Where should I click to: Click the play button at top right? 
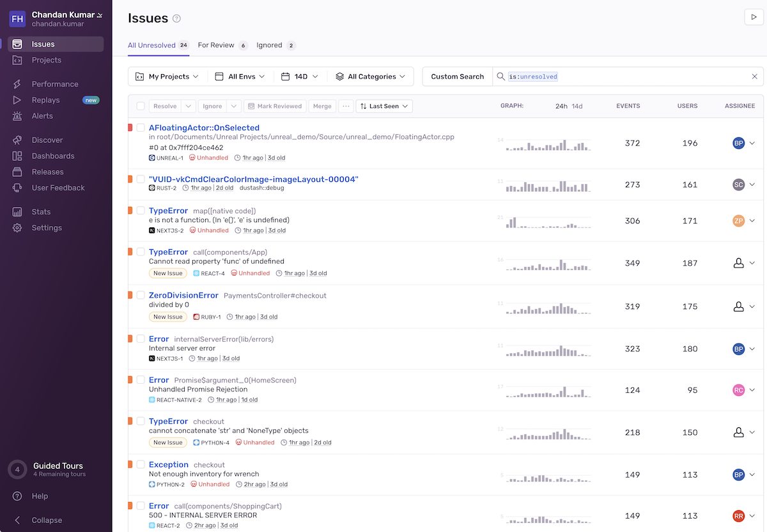[x=754, y=17]
